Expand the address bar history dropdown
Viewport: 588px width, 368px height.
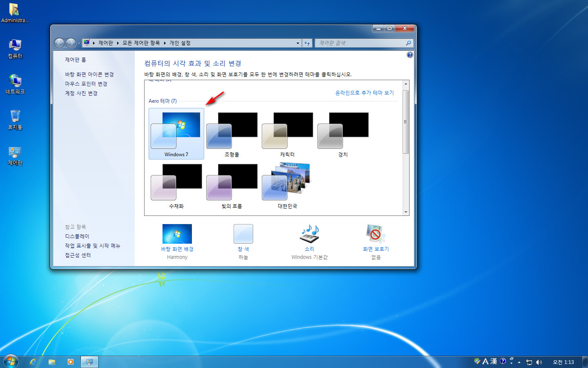point(298,43)
